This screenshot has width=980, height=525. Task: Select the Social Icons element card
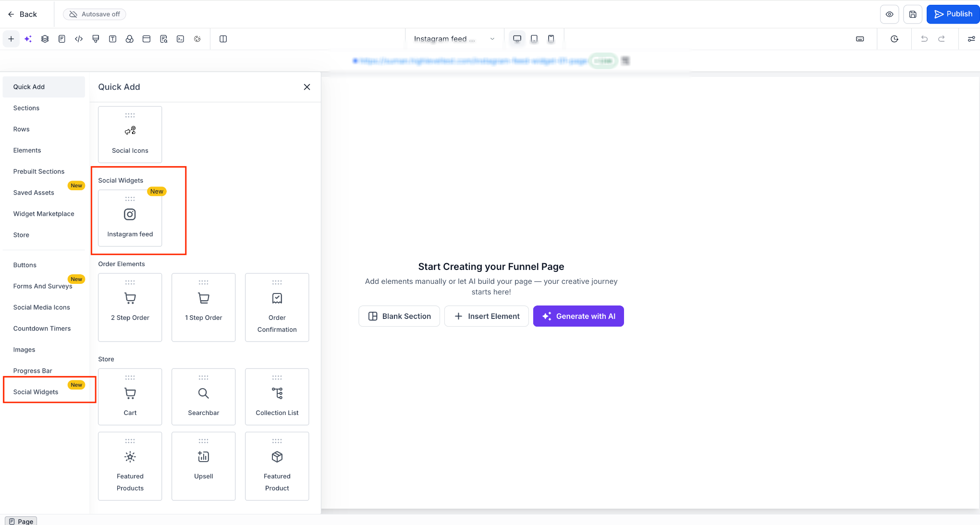point(130,134)
